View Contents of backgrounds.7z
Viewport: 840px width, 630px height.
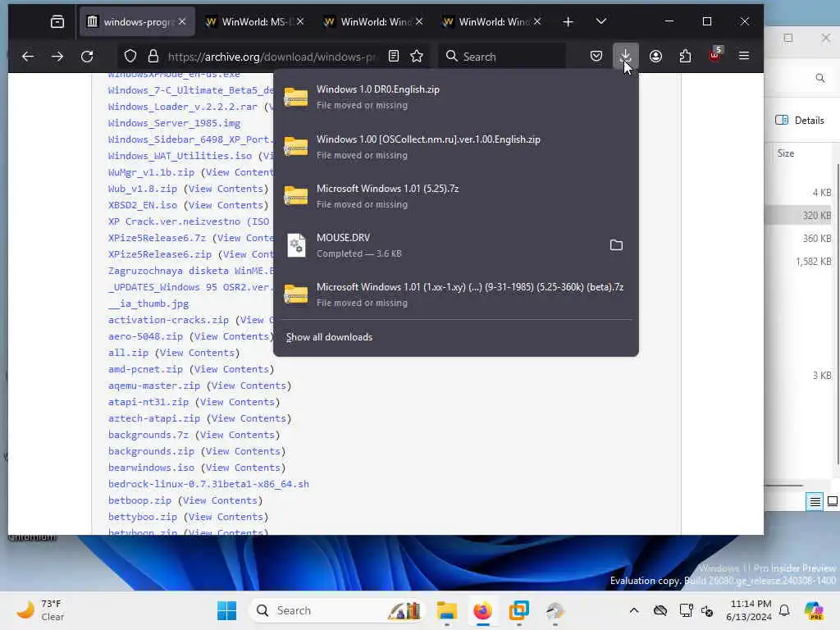pos(237,435)
